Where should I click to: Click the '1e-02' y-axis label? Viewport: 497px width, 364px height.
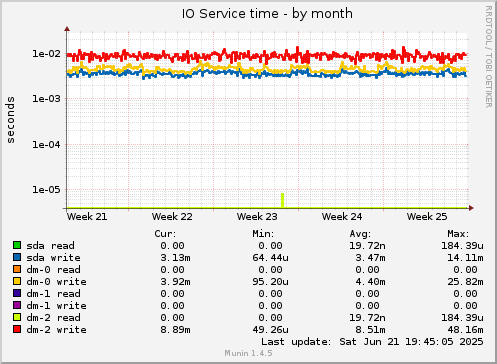(x=47, y=54)
